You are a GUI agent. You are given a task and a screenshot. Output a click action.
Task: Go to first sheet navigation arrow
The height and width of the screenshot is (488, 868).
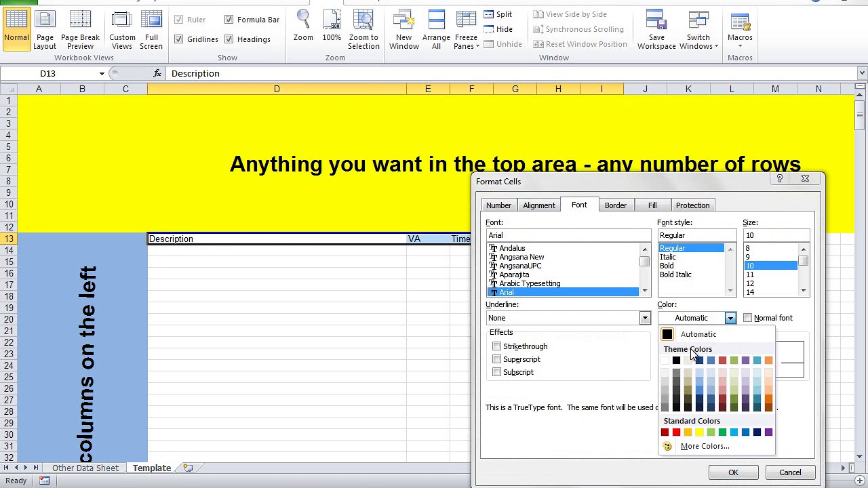7,468
